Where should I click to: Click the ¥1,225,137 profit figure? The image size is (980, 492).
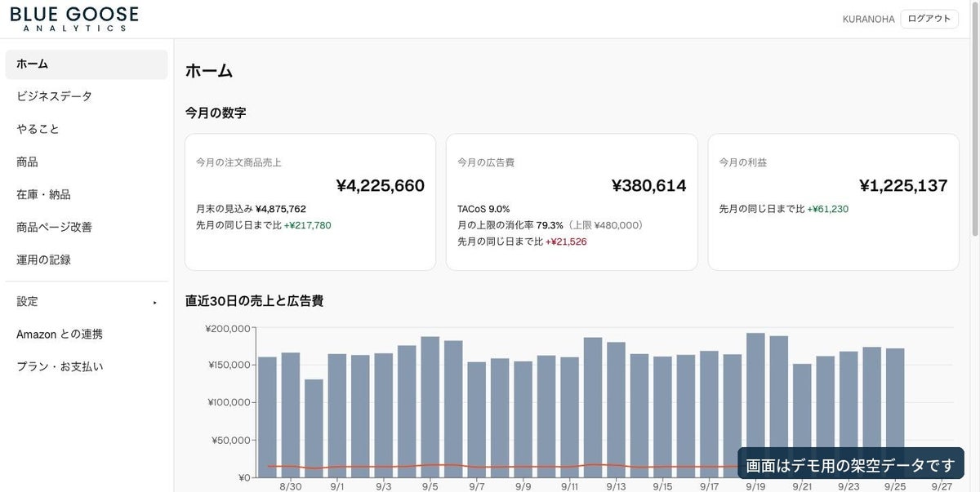pos(903,185)
